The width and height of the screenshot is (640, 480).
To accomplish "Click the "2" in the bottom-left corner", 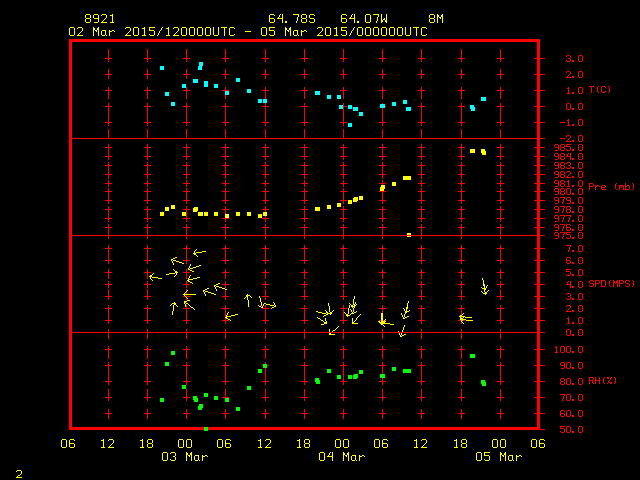I will pyautogui.click(x=19, y=474).
